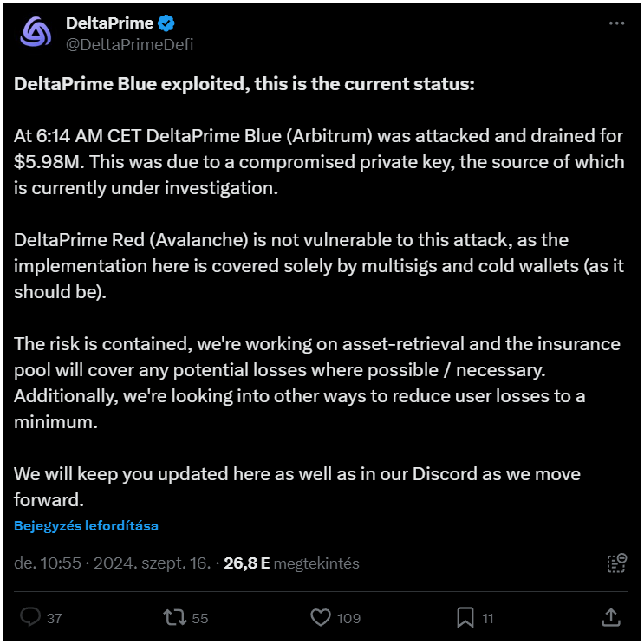Expand the repost arrows menu

coord(174,617)
